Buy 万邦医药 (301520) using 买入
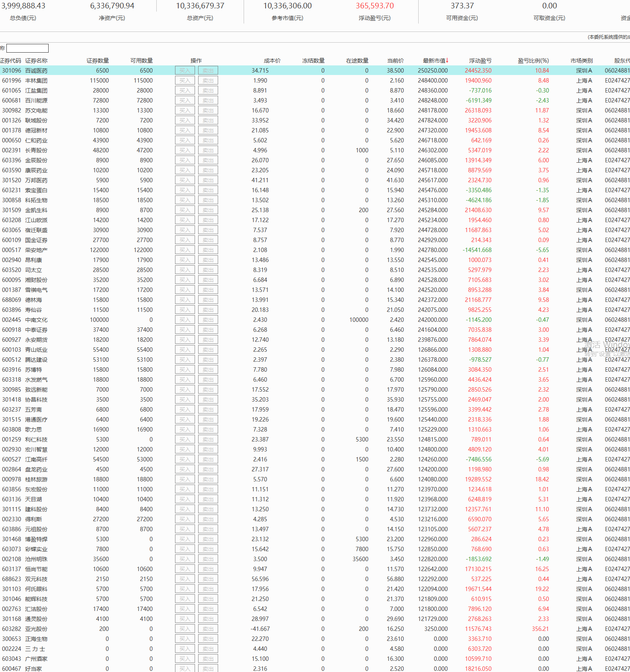Screen dimensions: 630x672 (185, 180)
